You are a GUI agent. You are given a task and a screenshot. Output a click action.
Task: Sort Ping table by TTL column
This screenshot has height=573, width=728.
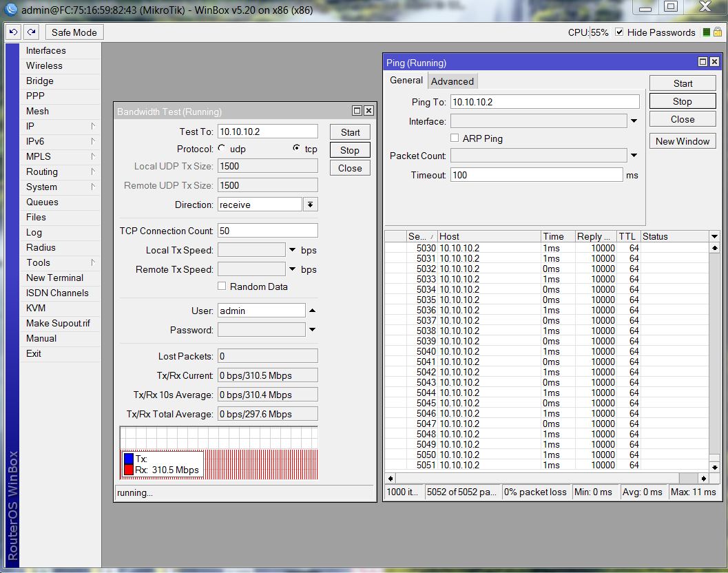point(628,236)
